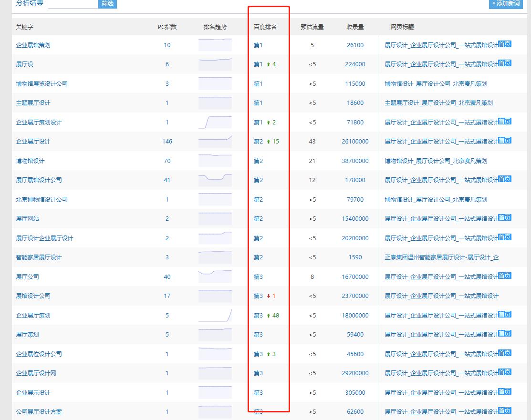Image resolution: width=531 pixels, height=420 pixels.
Task: Click PC指数 value 70
Action: click(167, 161)
